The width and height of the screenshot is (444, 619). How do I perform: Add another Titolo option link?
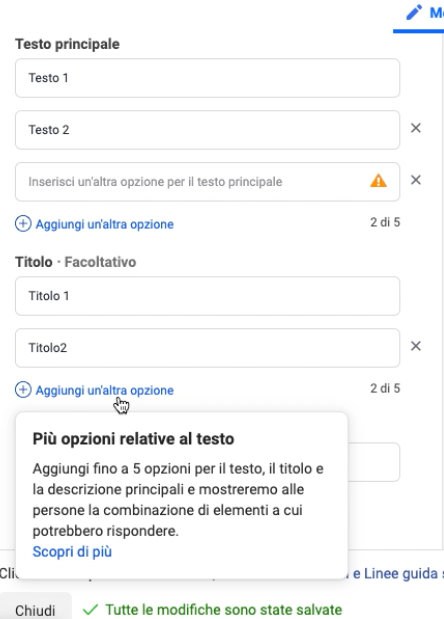(x=105, y=390)
